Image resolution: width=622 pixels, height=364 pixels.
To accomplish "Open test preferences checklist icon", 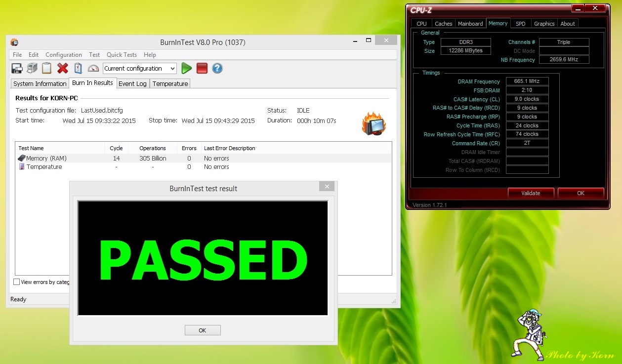I will [x=78, y=68].
